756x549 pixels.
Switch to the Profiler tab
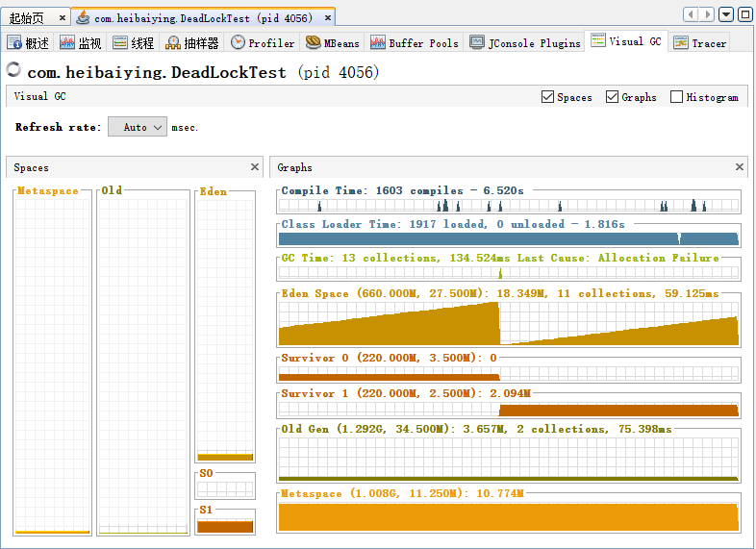click(263, 43)
